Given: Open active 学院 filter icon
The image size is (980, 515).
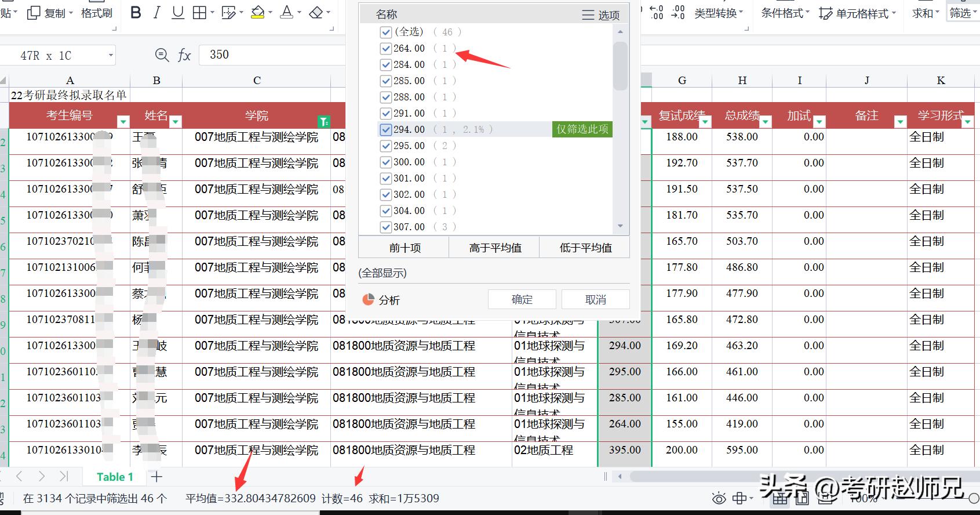Looking at the screenshot, I should coord(324,121).
